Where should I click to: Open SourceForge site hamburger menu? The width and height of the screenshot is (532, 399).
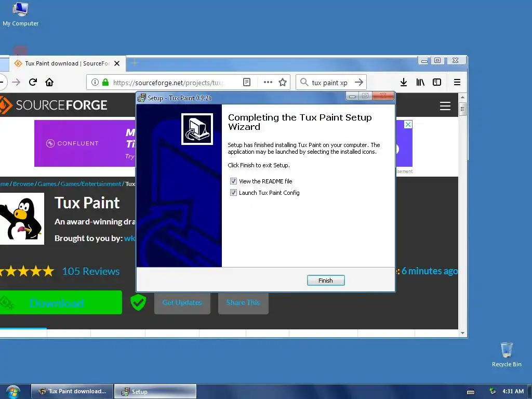445,106
